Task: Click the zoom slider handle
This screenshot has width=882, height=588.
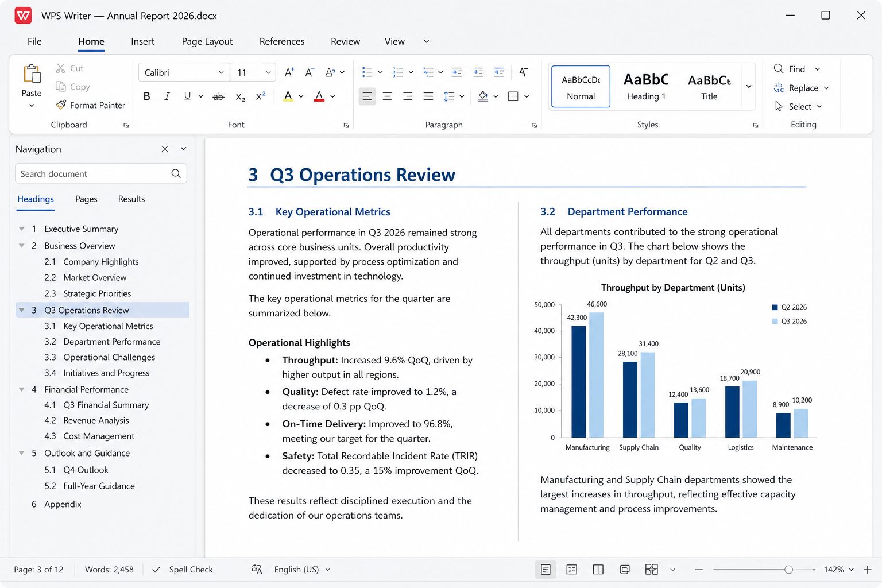Action: pos(788,570)
